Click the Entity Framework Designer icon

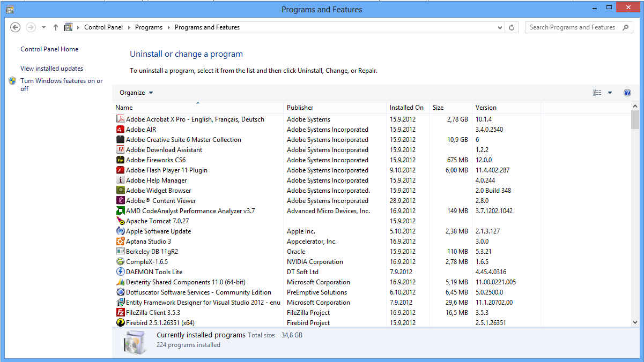click(x=121, y=303)
